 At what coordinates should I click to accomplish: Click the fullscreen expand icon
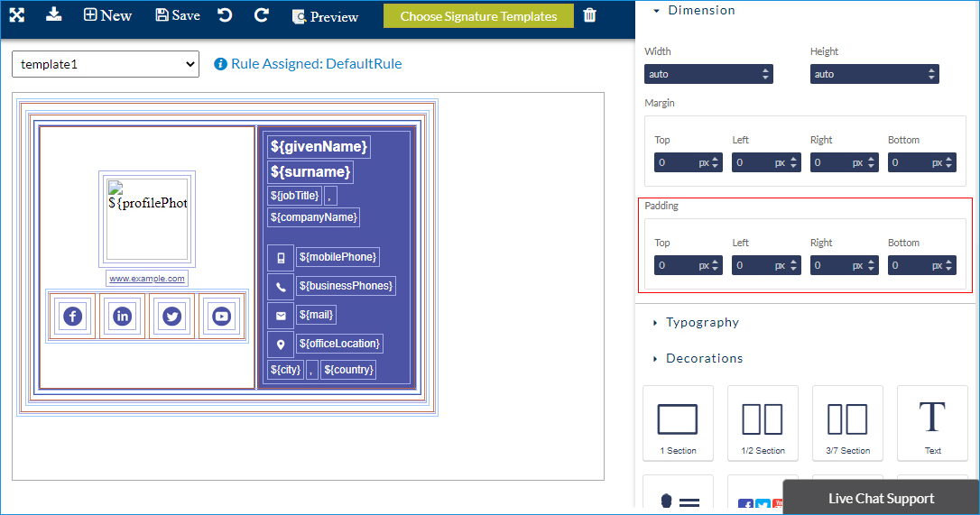pyautogui.click(x=17, y=15)
